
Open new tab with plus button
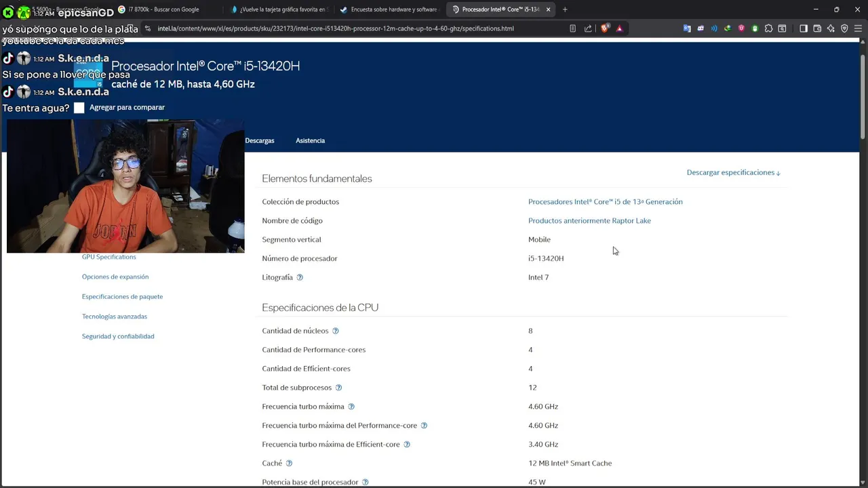(x=565, y=9)
